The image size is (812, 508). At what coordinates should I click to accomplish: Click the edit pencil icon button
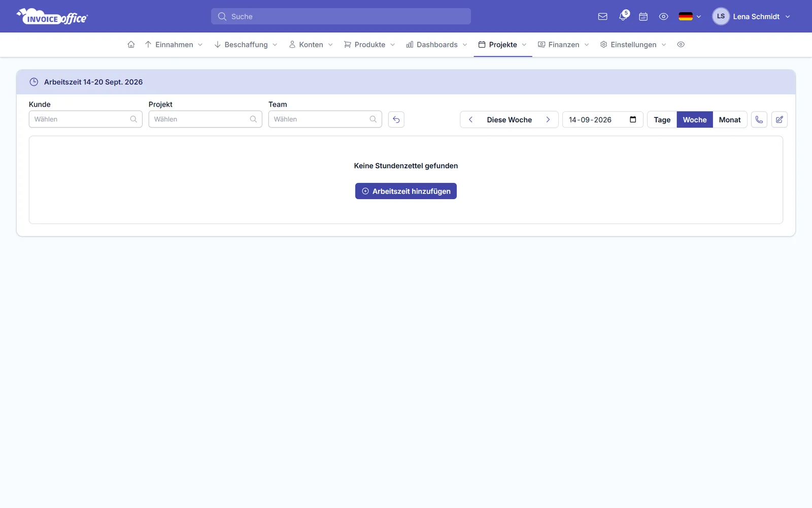780,119
